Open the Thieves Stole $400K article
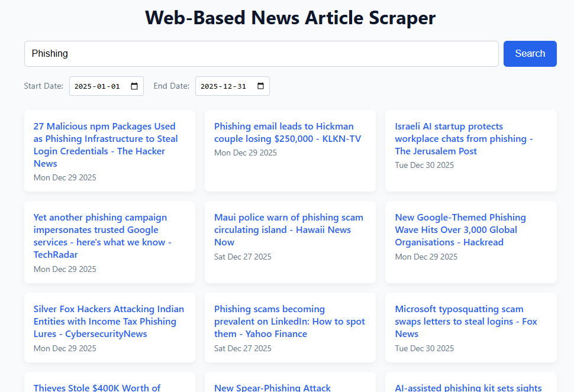 pos(97,387)
